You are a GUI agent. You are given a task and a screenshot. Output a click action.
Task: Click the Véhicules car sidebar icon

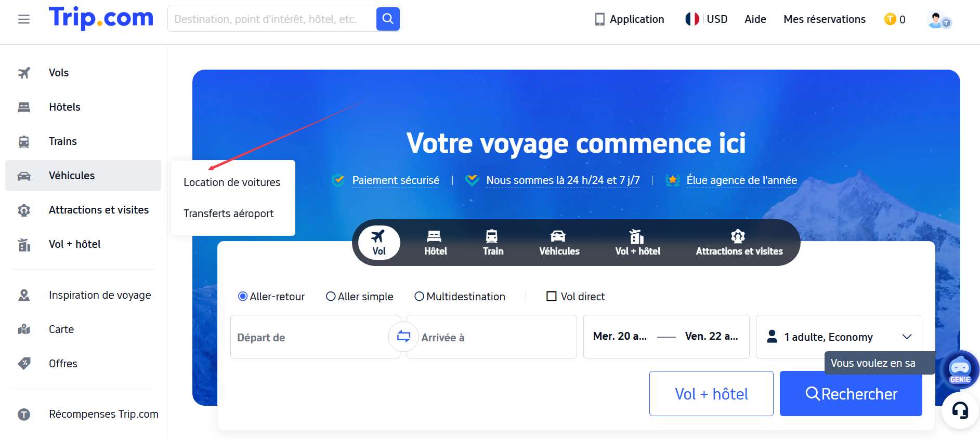point(24,176)
